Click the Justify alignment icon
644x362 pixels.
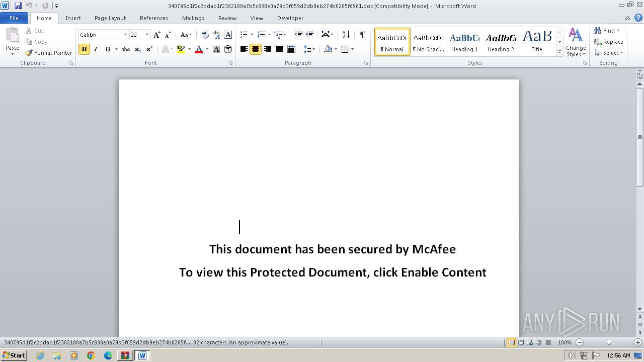tap(279, 49)
